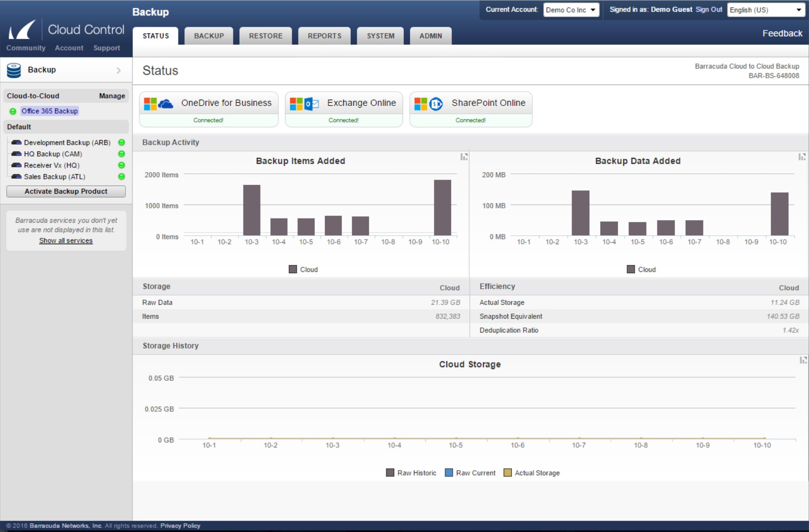Switch to the STATUS tab

pos(155,36)
